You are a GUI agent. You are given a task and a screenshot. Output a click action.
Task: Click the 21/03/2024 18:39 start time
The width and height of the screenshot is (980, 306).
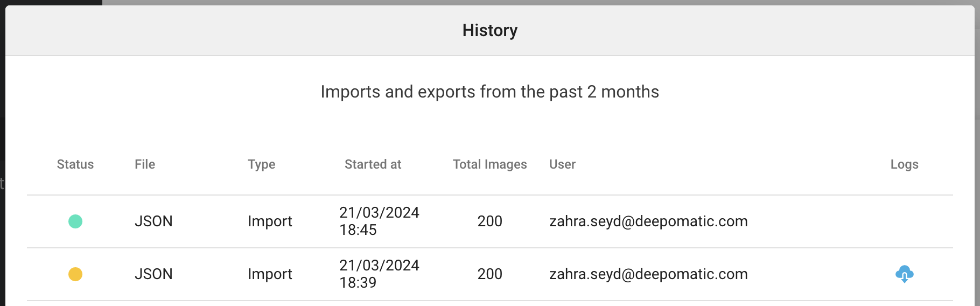379,274
